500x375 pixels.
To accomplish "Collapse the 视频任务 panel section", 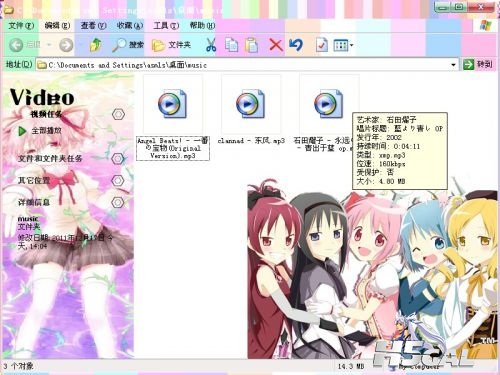I will click(x=118, y=114).
